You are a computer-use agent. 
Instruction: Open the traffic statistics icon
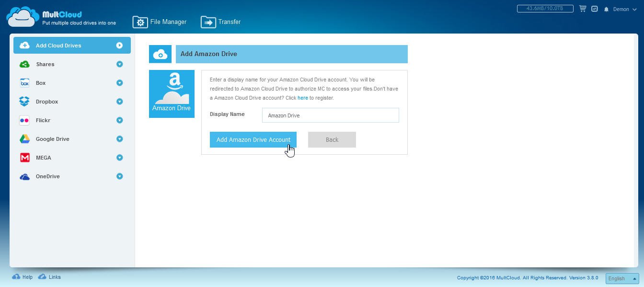click(595, 9)
